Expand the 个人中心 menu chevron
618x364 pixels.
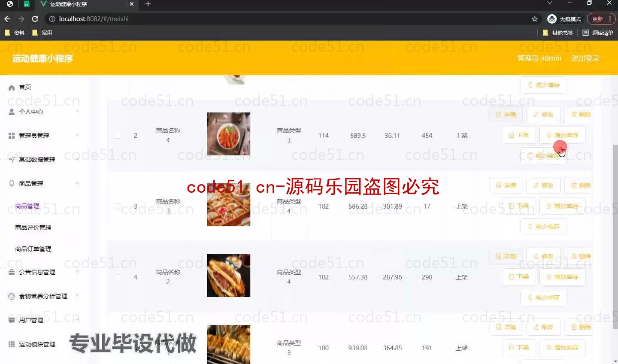click(77, 111)
